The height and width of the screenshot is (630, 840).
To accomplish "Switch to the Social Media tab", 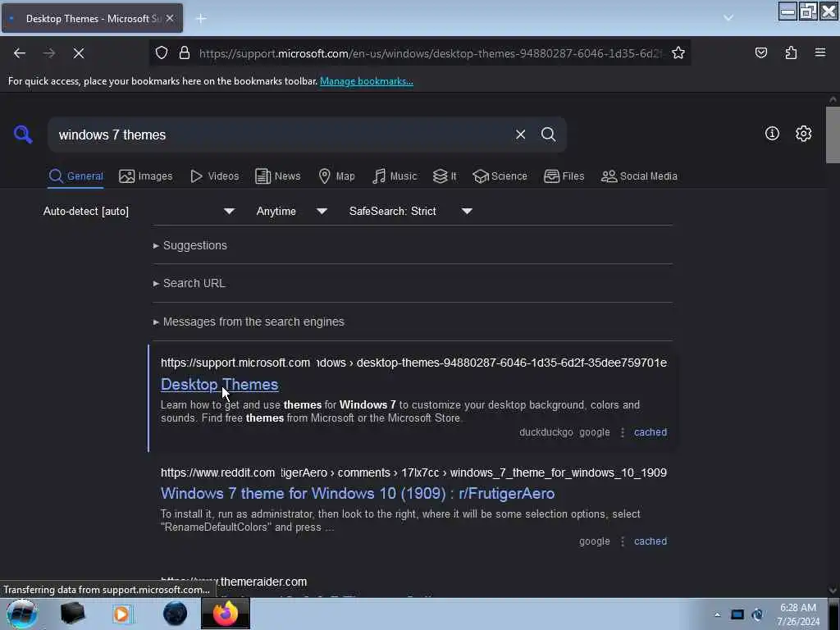I will point(639,176).
